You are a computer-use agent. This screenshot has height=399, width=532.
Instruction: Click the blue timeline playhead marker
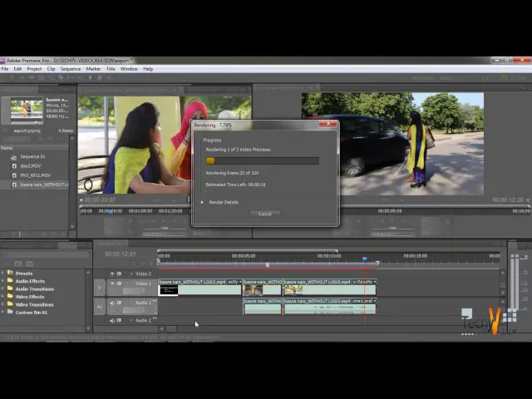pos(365,259)
